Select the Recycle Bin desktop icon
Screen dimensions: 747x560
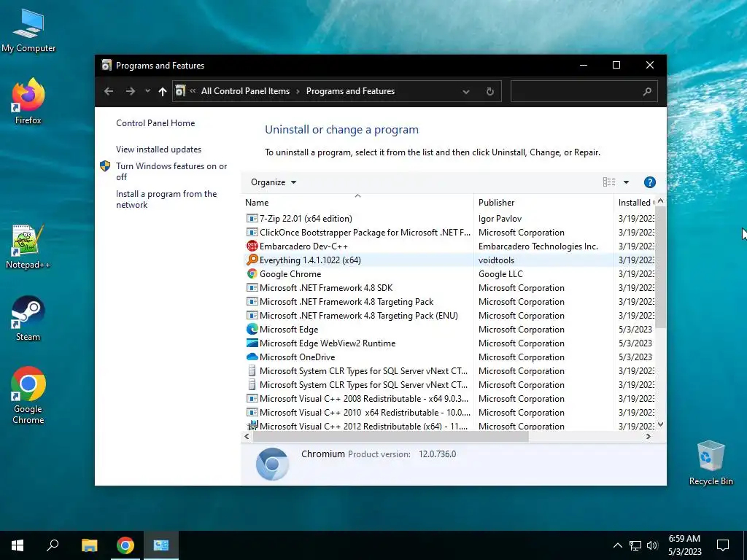click(x=711, y=463)
